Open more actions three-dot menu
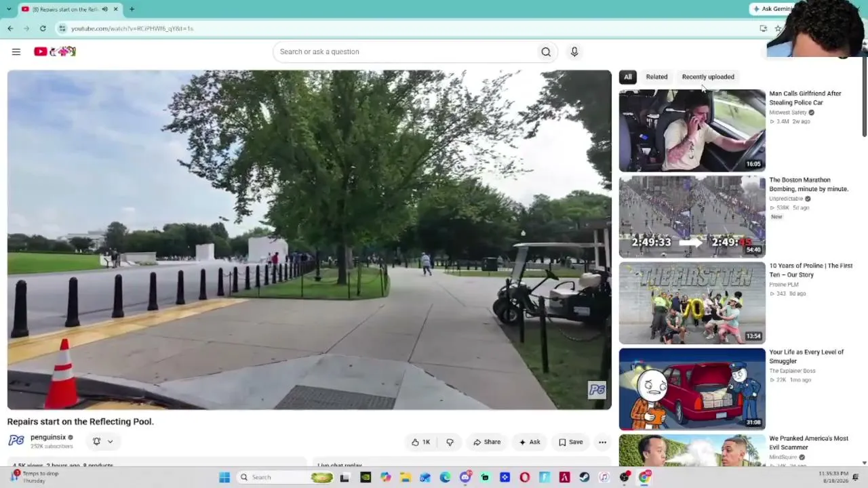 click(x=602, y=442)
